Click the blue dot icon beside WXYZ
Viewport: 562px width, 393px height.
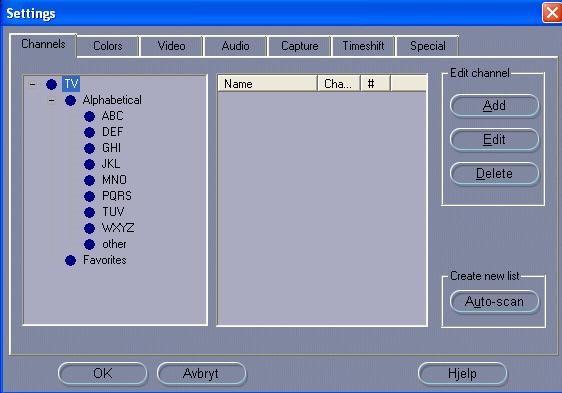(89, 228)
